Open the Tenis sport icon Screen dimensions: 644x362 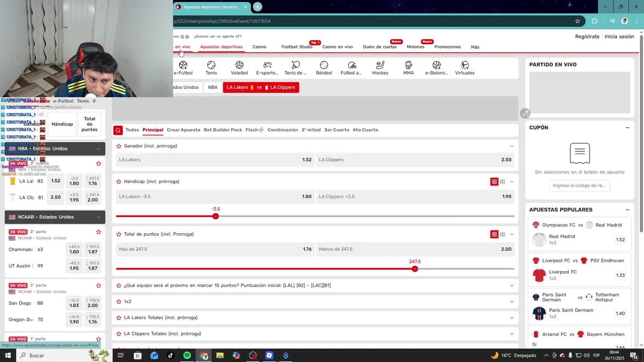(211, 68)
